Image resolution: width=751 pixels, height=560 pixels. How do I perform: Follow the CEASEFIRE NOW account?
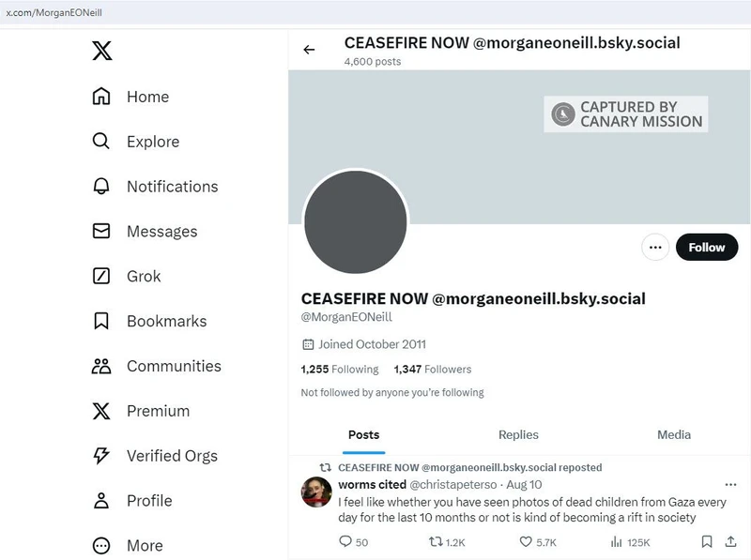point(706,248)
